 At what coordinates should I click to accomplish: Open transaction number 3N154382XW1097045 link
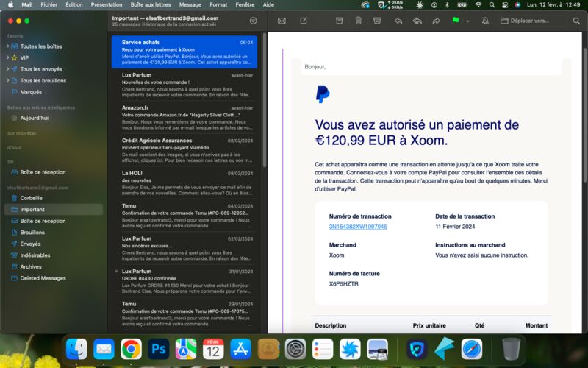[358, 227]
